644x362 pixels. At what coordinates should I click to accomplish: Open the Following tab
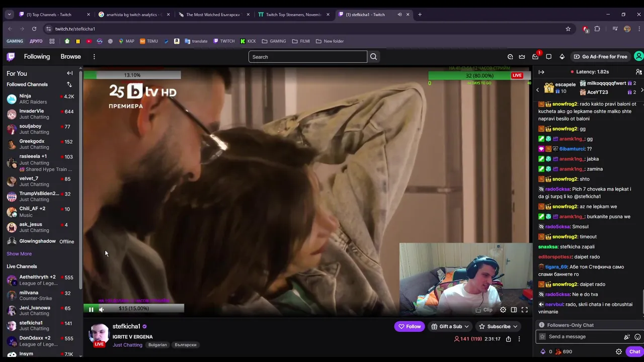click(37, 57)
